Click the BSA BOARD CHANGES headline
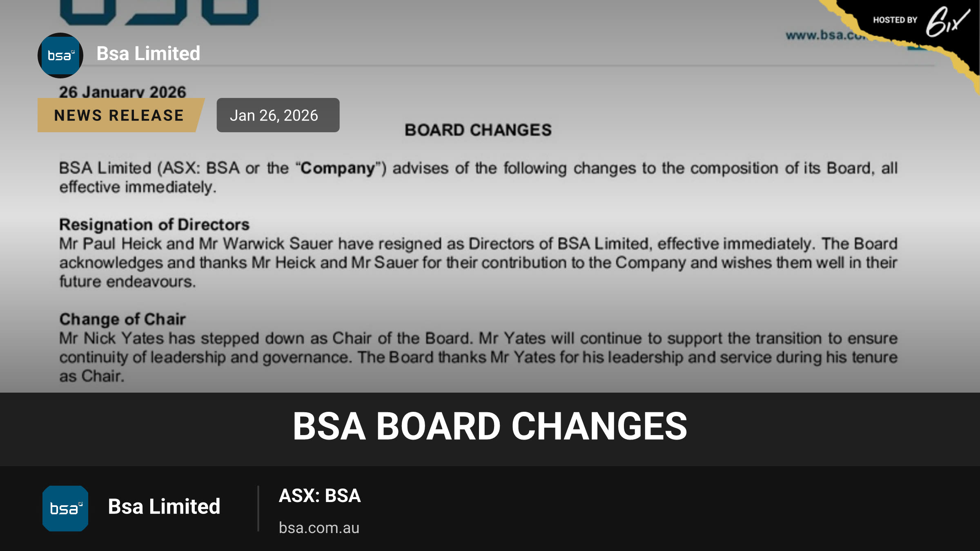The height and width of the screenshot is (551, 980). 490,426
